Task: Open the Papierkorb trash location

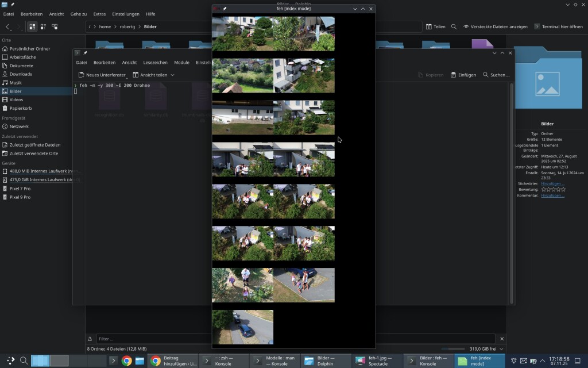Action: [21, 108]
